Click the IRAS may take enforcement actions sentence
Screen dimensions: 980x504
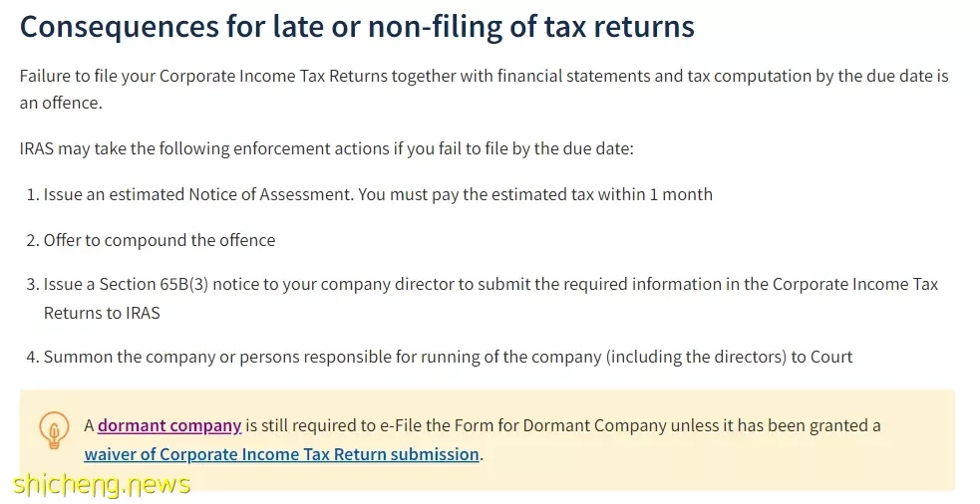tap(326, 148)
